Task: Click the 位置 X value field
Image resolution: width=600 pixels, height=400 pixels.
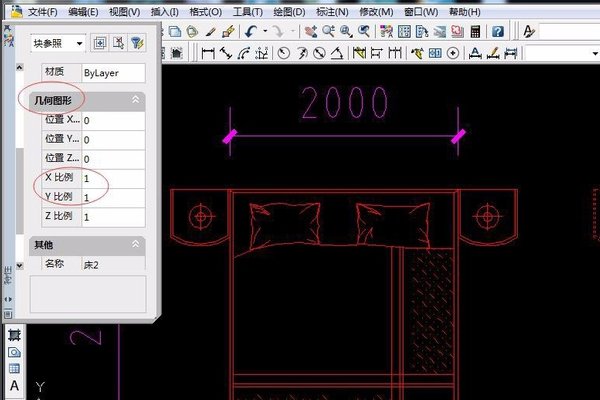Action: tap(113, 121)
